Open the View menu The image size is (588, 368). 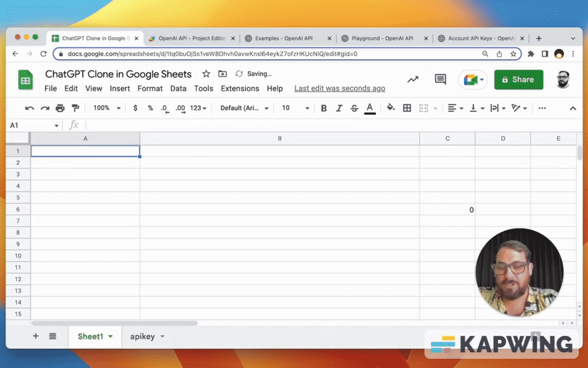[94, 88]
